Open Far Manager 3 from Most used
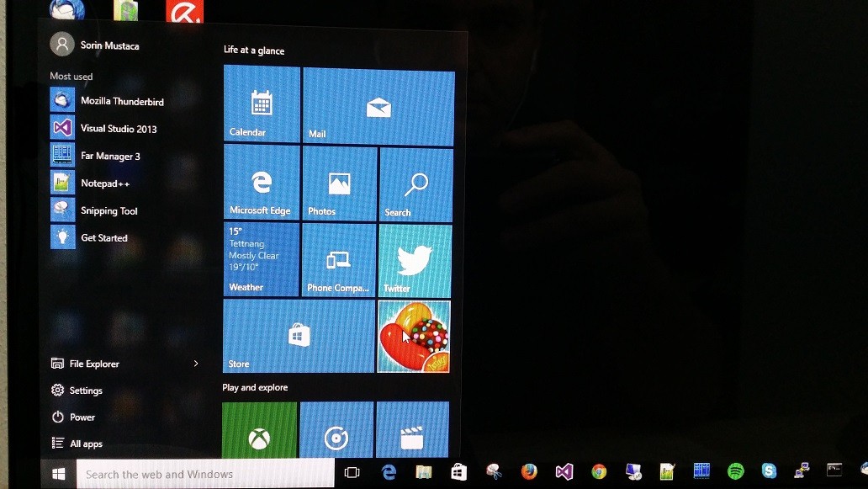This screenshot has width=868, height=489. pyautogui.click(x=96, y=155)
